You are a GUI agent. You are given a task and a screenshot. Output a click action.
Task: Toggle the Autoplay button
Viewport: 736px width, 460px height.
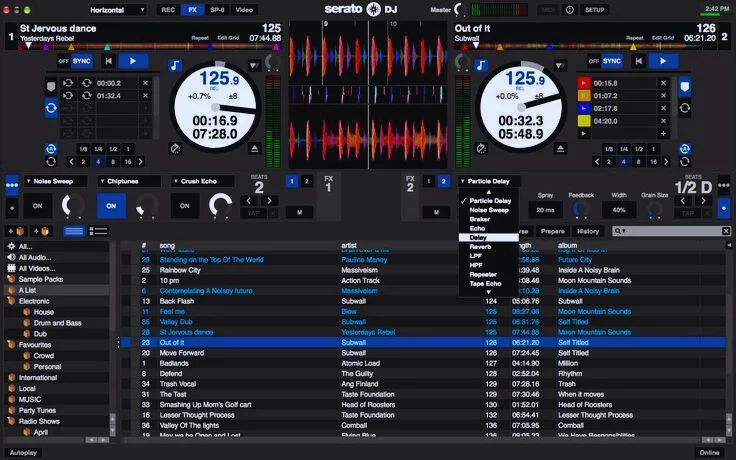click(23, 452)
